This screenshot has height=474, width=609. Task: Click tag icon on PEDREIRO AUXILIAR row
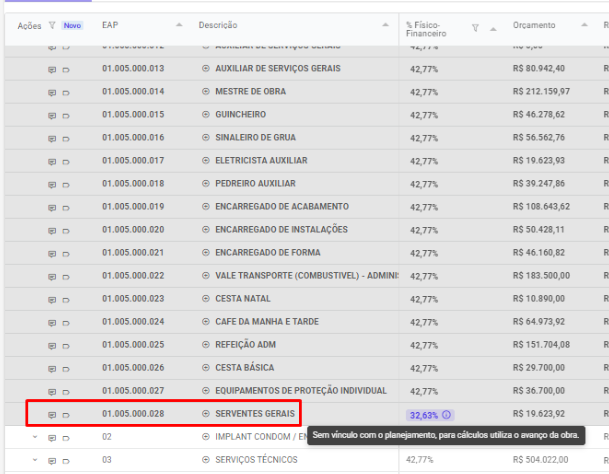[66, 185]
